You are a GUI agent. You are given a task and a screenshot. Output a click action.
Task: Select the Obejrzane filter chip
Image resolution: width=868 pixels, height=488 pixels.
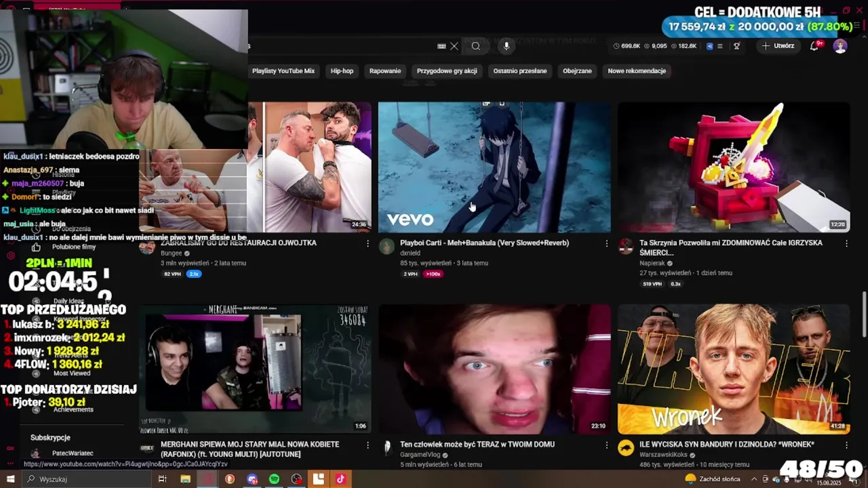(577, 70)
